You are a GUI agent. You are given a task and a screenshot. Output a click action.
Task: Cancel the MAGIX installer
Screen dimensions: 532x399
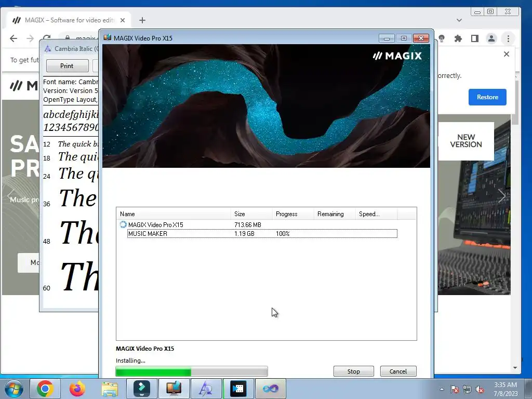coord(398,371)
